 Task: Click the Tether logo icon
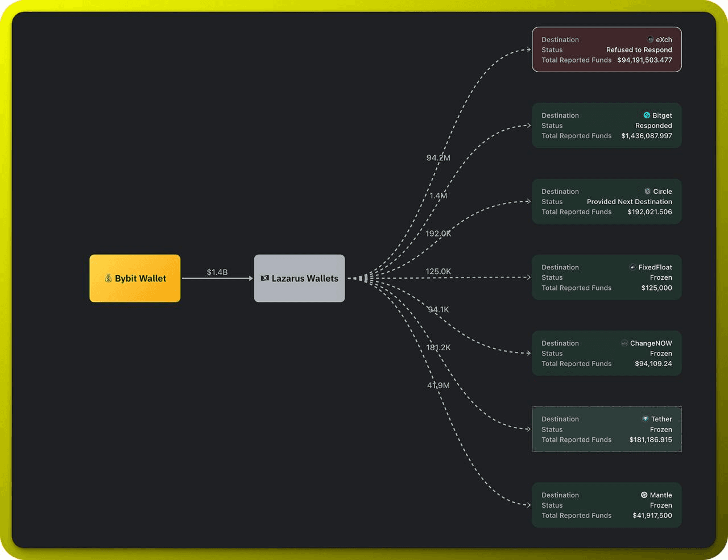646,419
